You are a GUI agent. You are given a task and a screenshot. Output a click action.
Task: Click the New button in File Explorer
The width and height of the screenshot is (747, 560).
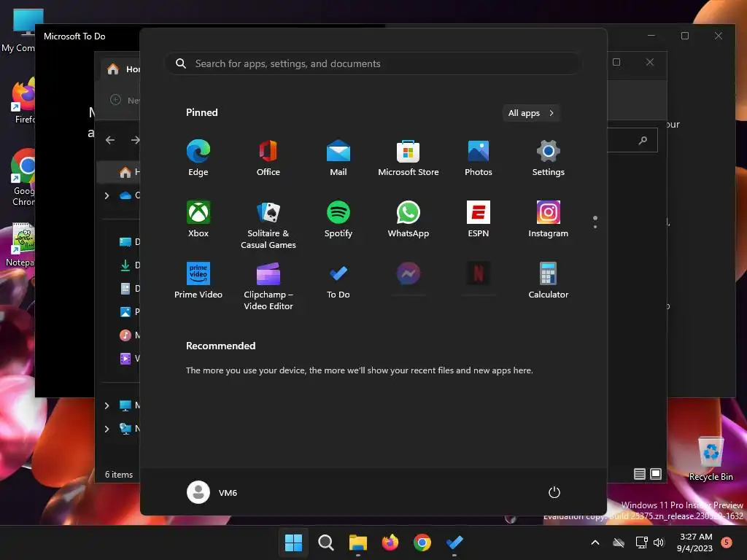(x=125, y=100)
